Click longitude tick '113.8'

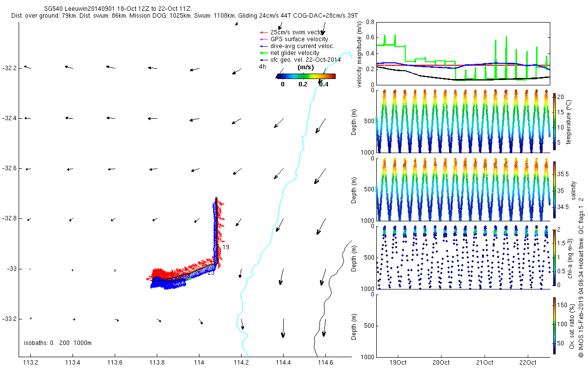(x=157, y=363)
